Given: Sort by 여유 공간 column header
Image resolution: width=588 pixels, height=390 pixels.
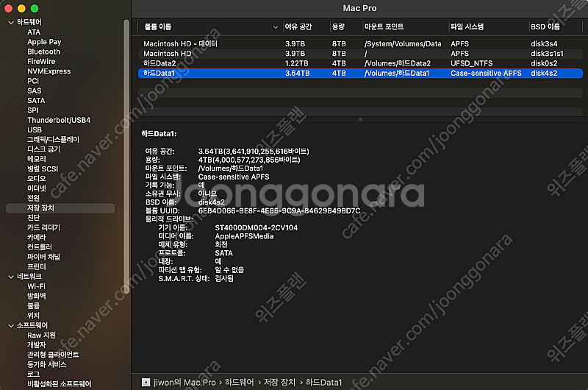Looking at the screenshot, I should pos(298,27).
